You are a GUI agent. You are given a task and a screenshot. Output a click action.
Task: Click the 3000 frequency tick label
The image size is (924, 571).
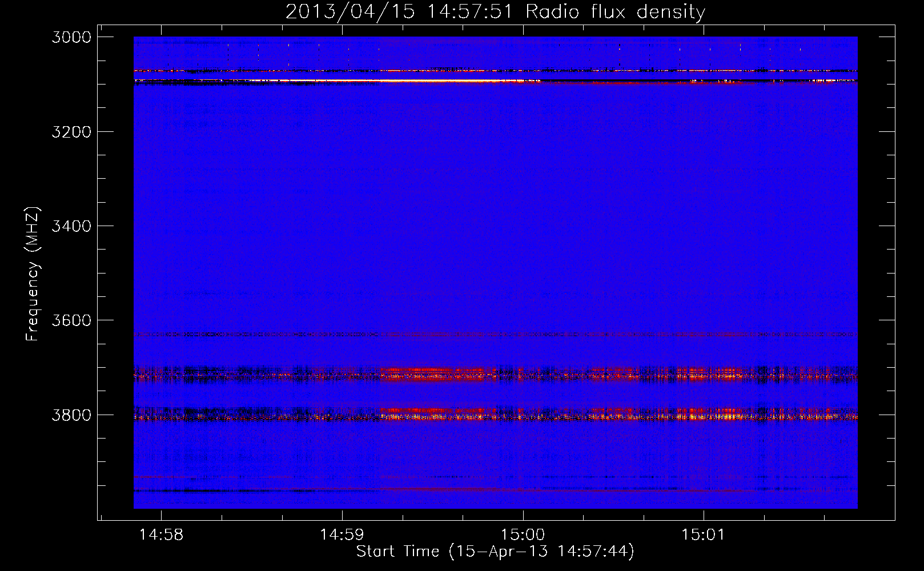click(x=71, y=37)
